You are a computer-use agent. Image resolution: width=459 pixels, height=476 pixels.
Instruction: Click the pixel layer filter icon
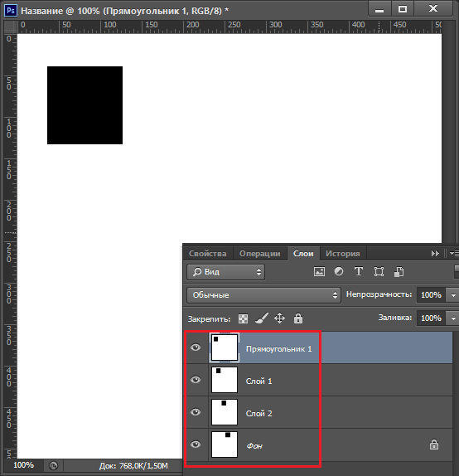point(319,271)
